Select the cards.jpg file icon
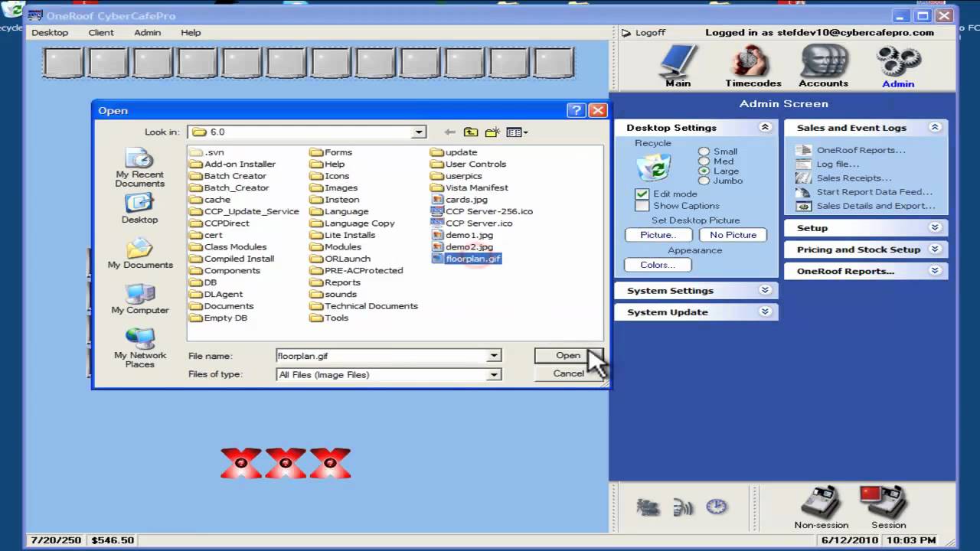Image resolution: width=980 pixels, height=551 pixels. pyautogui.click(x=438, y=200)
